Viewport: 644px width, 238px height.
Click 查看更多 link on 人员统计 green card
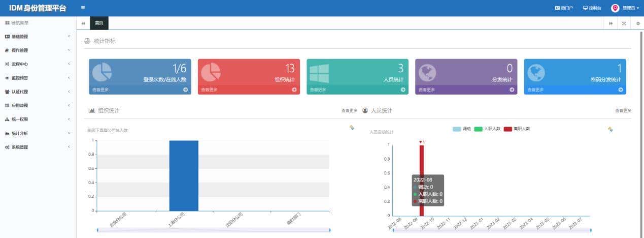click(318, 90)
